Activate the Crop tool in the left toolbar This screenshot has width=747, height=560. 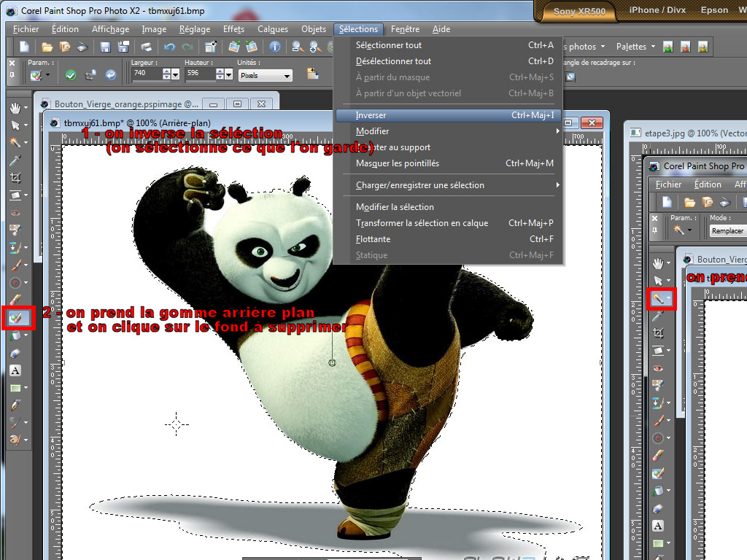(x=15, y=178)
